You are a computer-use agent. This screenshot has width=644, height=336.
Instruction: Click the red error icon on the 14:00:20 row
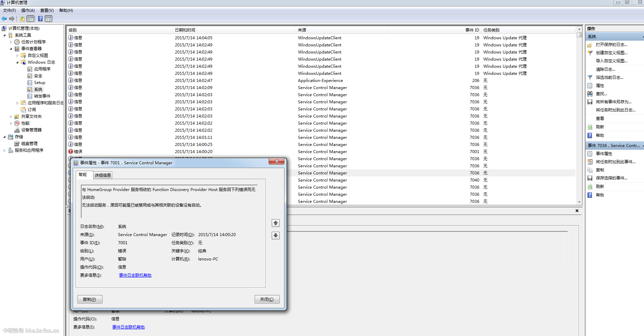tap(71, 151)
